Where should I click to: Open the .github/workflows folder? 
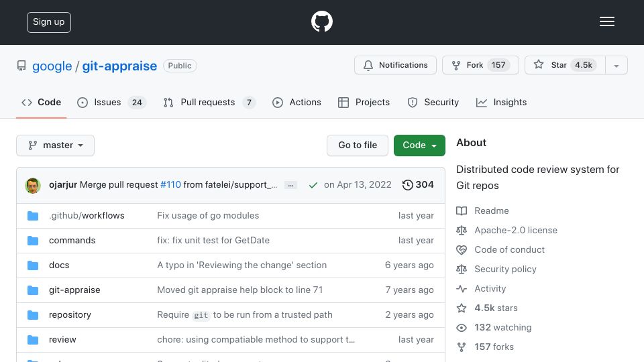coord(87,215)
